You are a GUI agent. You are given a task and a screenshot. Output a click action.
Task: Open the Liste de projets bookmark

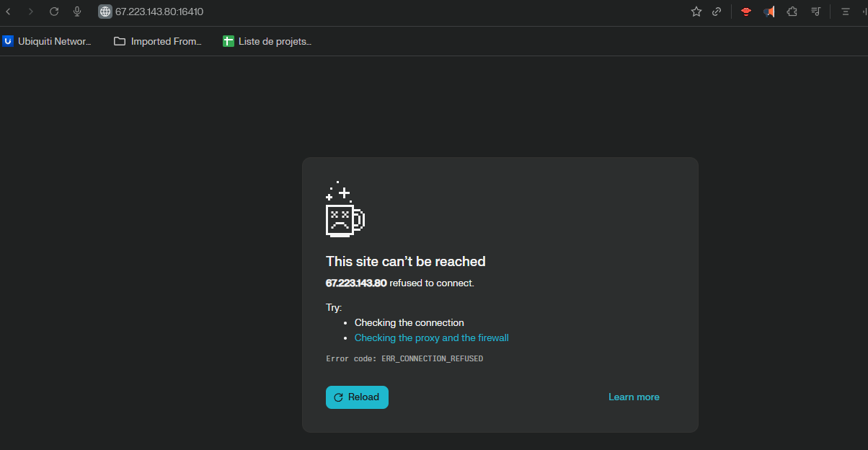[x=267, y=42]
